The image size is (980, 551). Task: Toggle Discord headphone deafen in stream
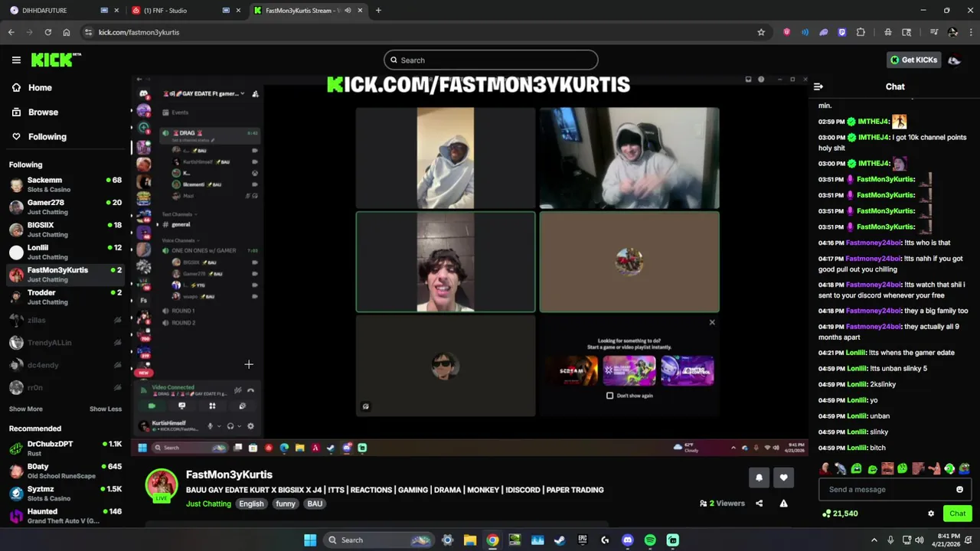click(x=230, y=426)
